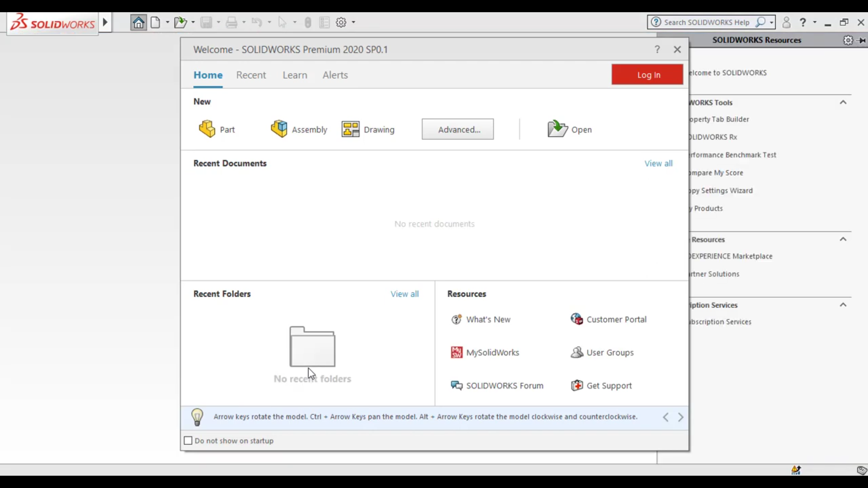Click the Open document folder icon
This screenshot has width=868, height=488.
[x=557, y=129]
